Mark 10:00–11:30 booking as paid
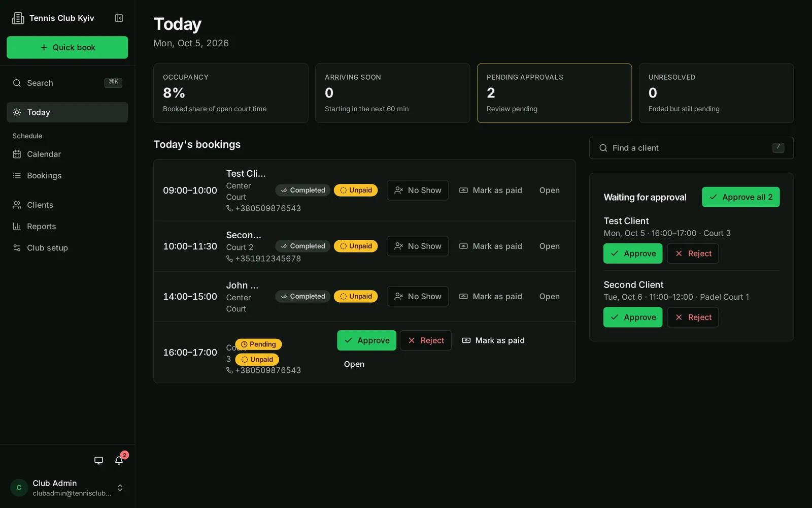812x508 pixels. (491, 246)
